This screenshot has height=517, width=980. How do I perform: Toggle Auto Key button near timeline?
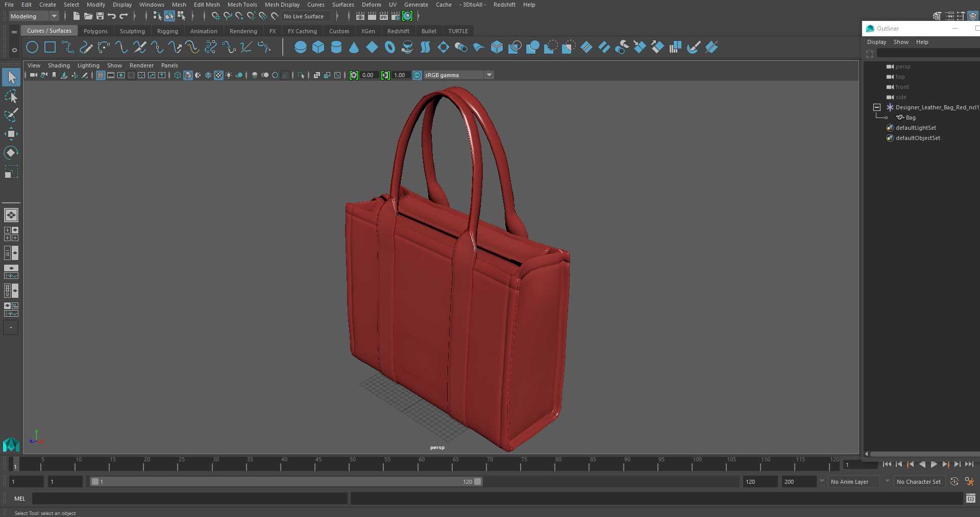tap(954, 481)
